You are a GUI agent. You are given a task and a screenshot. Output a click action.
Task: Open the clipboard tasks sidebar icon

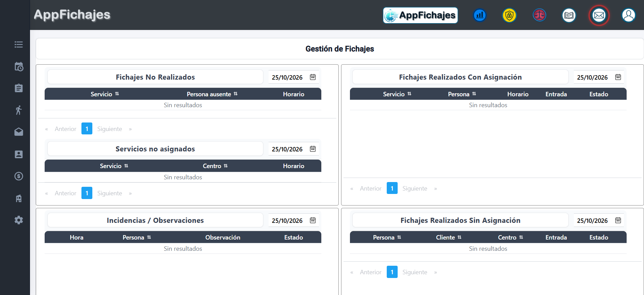coord(19,88)
